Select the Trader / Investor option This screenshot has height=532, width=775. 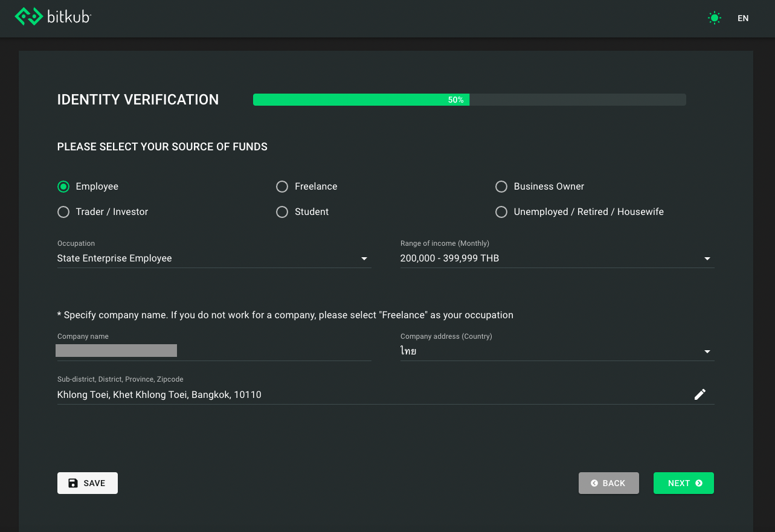(x=63, y=212)
